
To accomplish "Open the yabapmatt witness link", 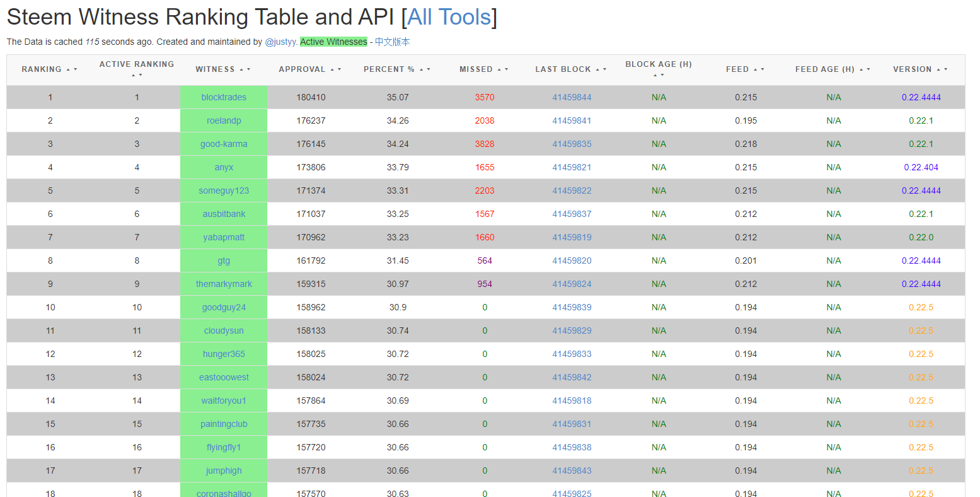I will pos(224,237).
